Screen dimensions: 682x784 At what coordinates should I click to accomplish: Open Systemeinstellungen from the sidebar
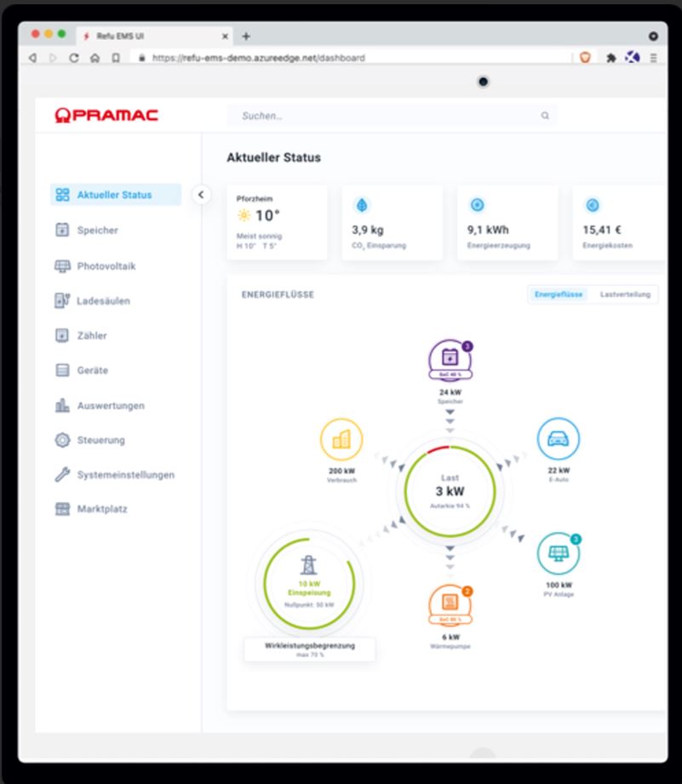pos(125,474)
